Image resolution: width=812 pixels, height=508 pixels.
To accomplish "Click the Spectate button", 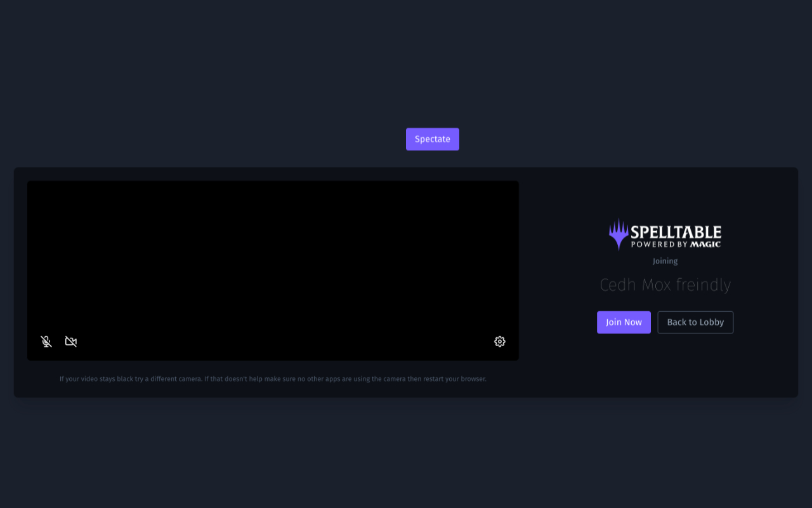I will 433,139.
